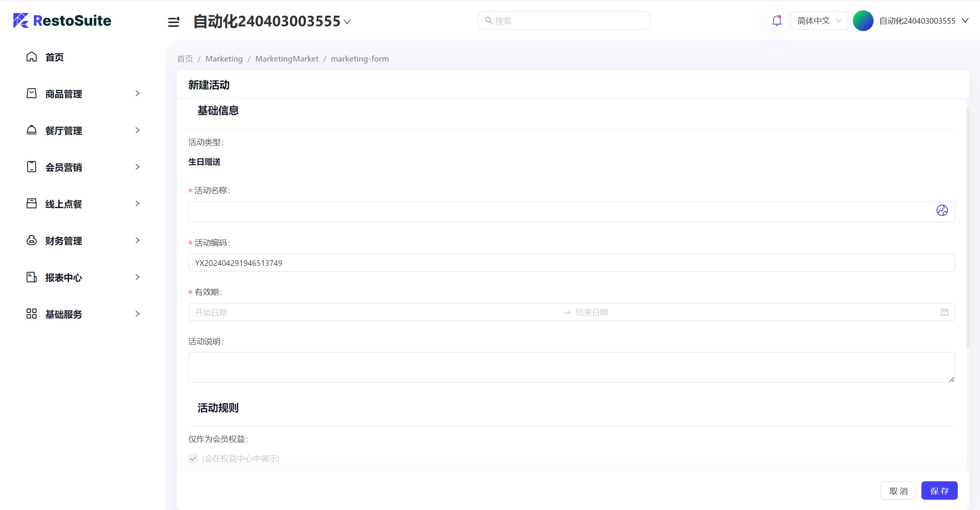This screenshot has width=980, height=510.
Task: Expand the 财务管理 chevron
Action: [x=137, y=240]
